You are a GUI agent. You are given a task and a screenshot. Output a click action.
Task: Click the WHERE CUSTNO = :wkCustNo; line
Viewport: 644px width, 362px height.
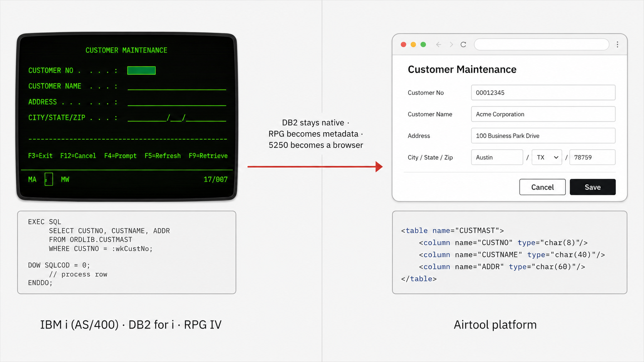(x=101, y=249)
